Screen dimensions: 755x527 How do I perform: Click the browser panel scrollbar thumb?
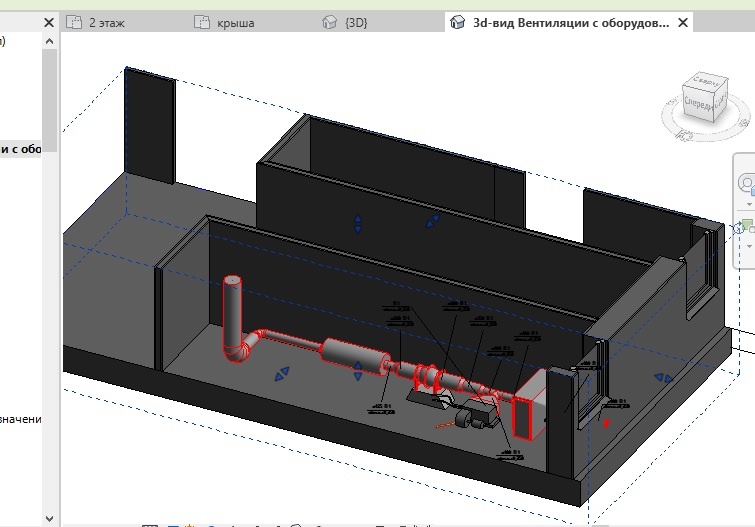pyautogui.click(x=49, y=100)
